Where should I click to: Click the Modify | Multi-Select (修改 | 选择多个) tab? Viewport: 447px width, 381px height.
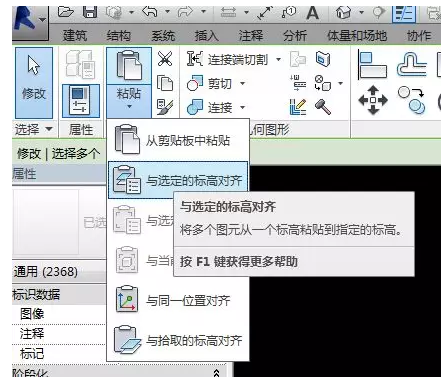coord(59,154)
